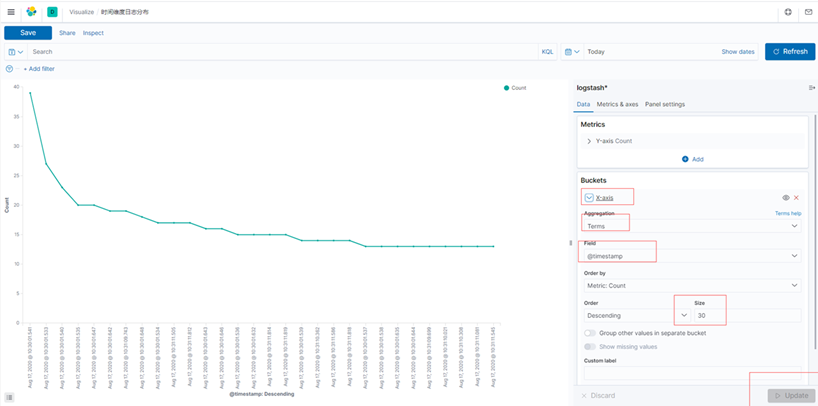The image size is (818, 406).
Task: Open the Field @timestamp dropdown
Action: (693, 256)
